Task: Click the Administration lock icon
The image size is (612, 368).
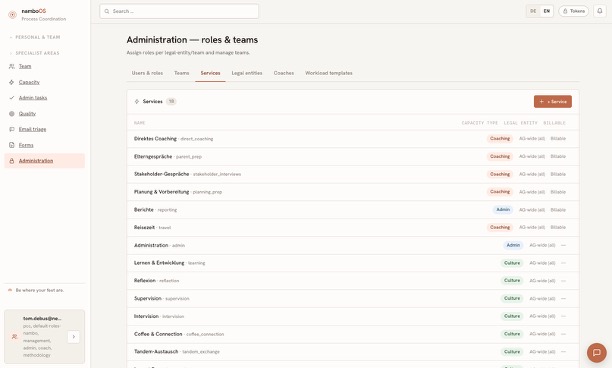Action: pyautogui.click(x=12, y=161)
